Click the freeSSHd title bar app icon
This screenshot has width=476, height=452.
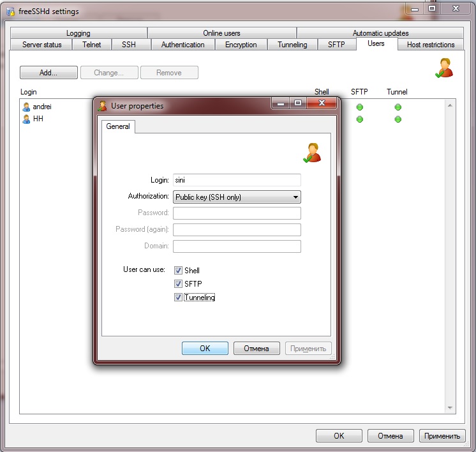click(10, 11)
